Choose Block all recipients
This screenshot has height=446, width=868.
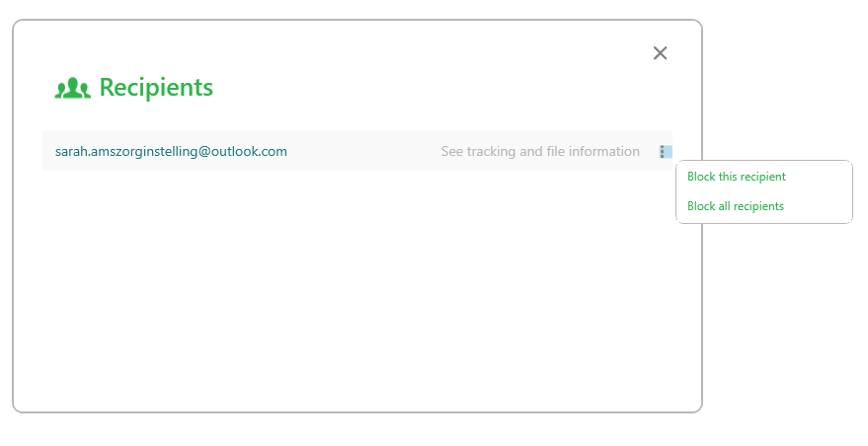coord(735,206)
